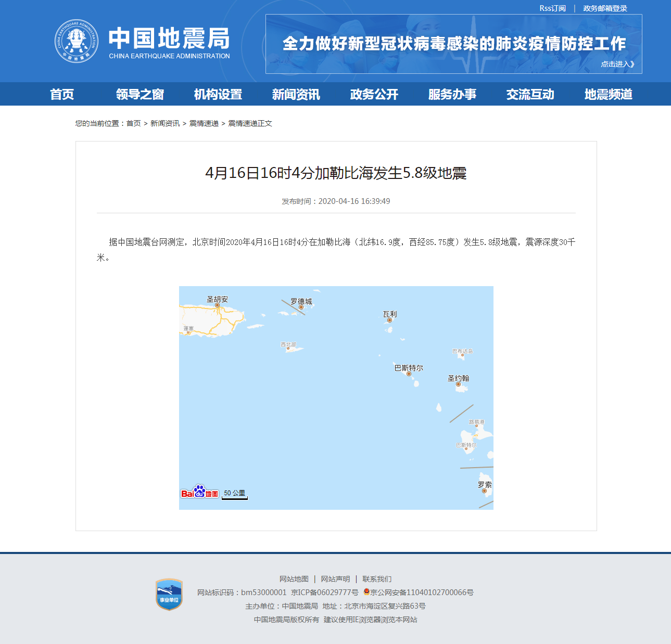Open the 网站地图 footer link
The width and height of the screenshot is (671, 644).
click(294, 579)
